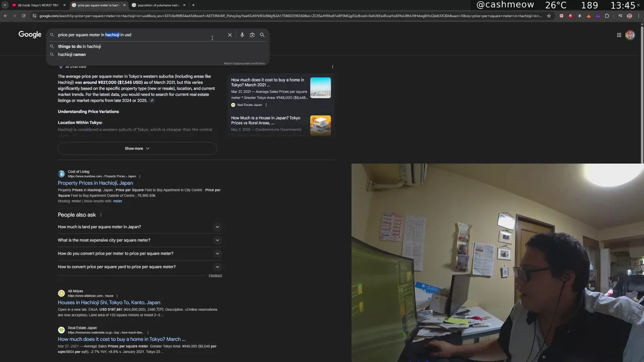Open the pink square extension icon
Image resolution: width=644 pixels, height=362 pixels.
tap(561, 16)
